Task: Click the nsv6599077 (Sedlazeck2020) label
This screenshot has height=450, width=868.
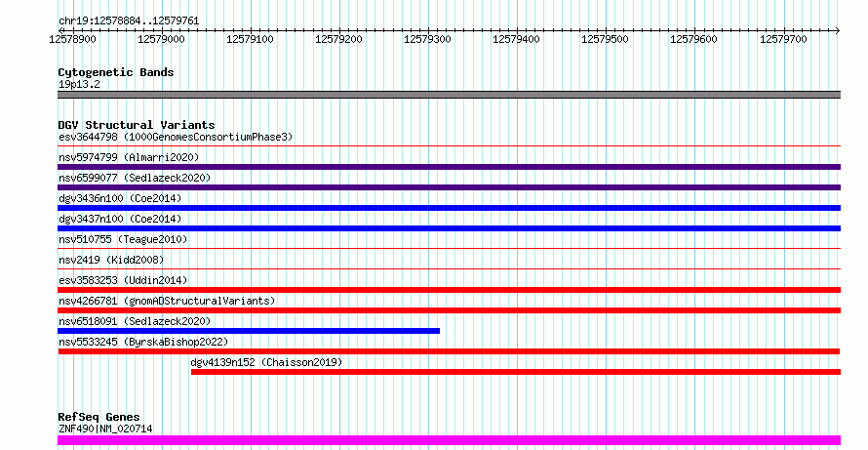Action: pos(135,178)
